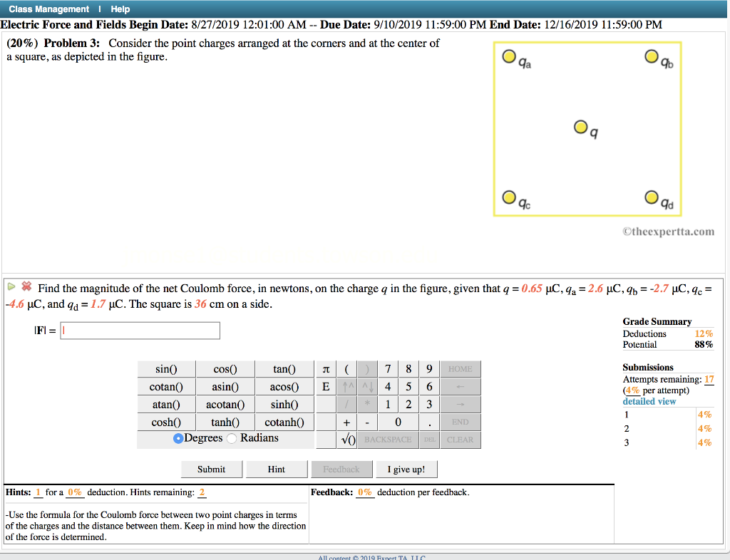730x560 pixels.
Task: Insert sin() from the function pad
Action: [x=165, y=368]
